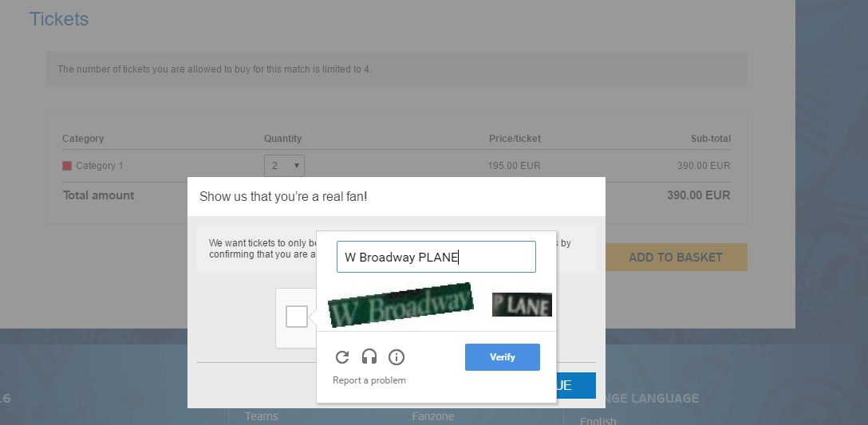
Task: Open the captcha help info icon
Action: pos(397,357)
